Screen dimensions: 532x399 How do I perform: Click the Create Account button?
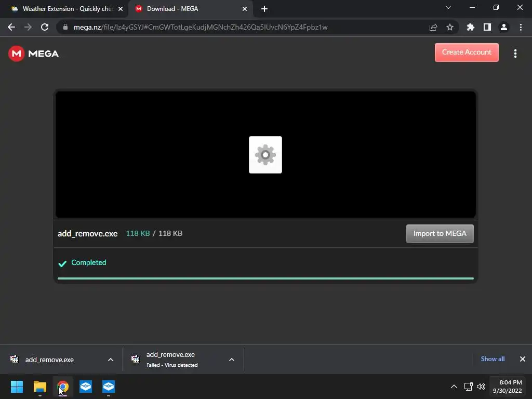(x=467, y=52)
